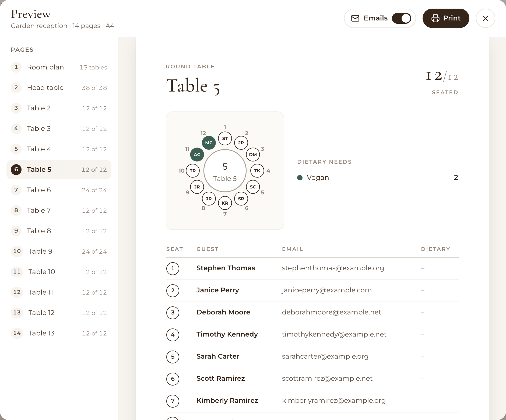
Task: Select the Head table page
Action: (59, 88)
